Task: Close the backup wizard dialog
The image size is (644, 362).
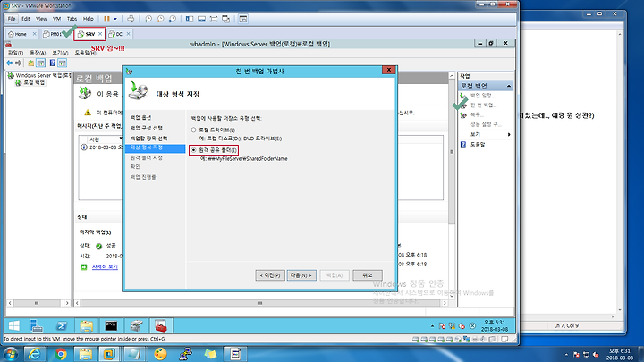Action: [x=388, y=70]
